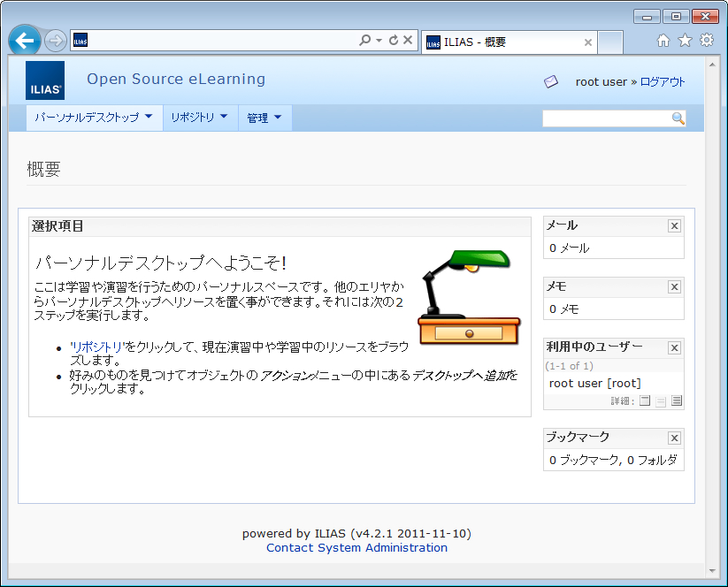Open the mail envelope icon

click(x=551, y=81)
